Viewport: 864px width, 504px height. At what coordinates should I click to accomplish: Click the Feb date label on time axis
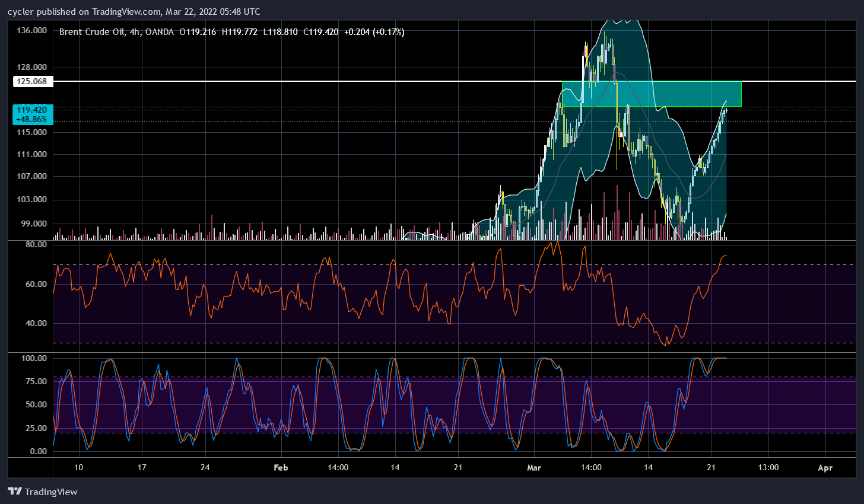pos(281,468)
